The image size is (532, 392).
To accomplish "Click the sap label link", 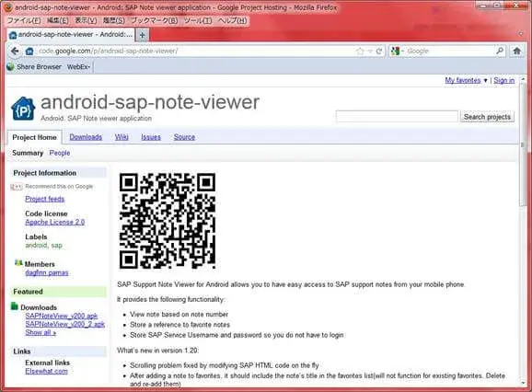I will [57, 245].
